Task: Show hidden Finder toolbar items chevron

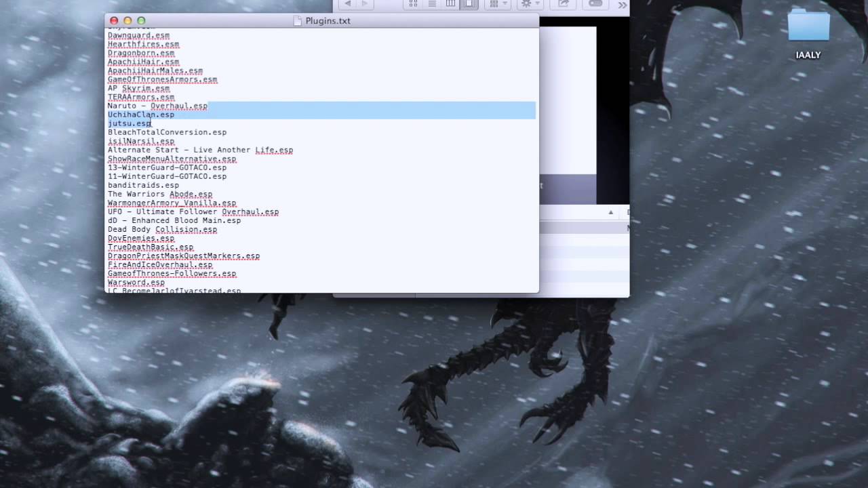Action: click(623, 5)
